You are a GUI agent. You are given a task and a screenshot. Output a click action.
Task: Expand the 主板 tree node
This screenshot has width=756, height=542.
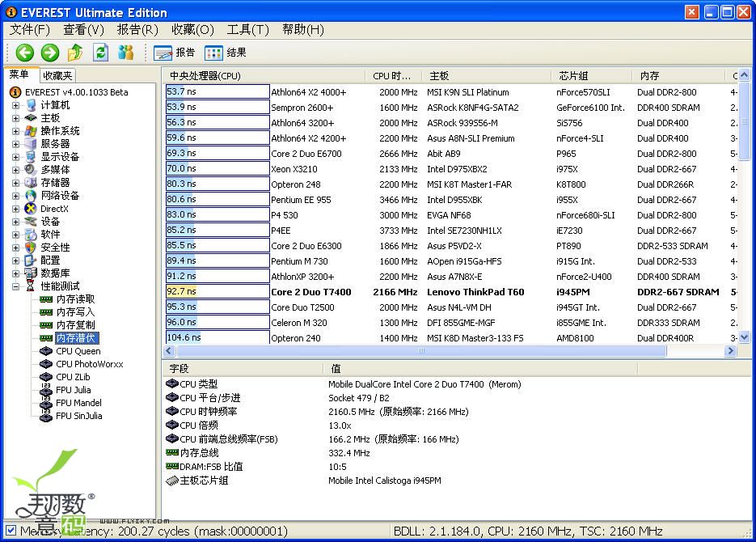tap(15, 118)
